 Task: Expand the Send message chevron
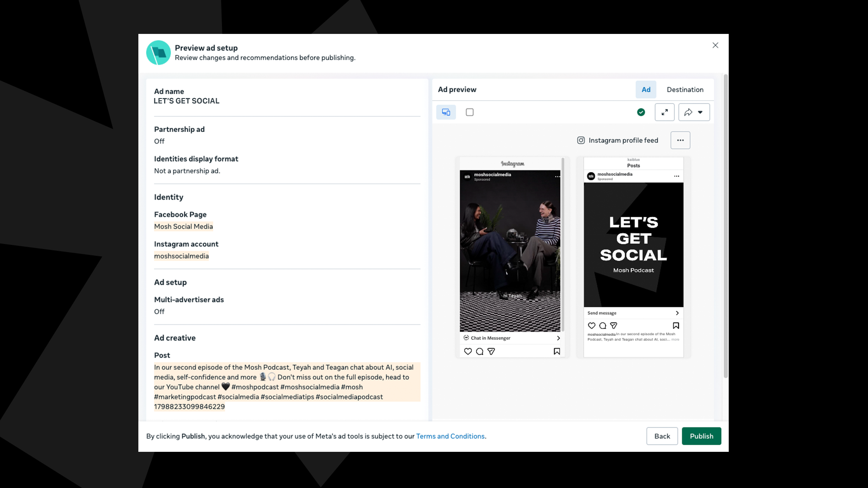click(x=677, y=313)
